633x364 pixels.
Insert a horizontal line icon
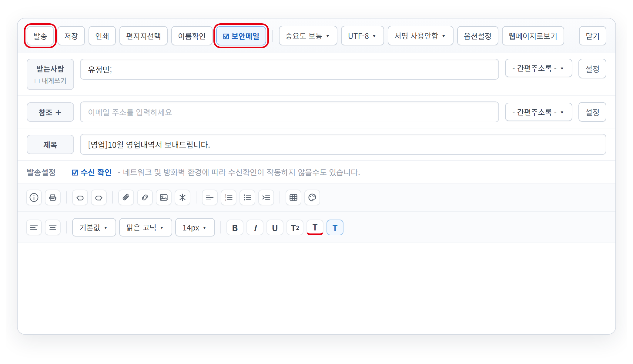(x=210, y=197)
